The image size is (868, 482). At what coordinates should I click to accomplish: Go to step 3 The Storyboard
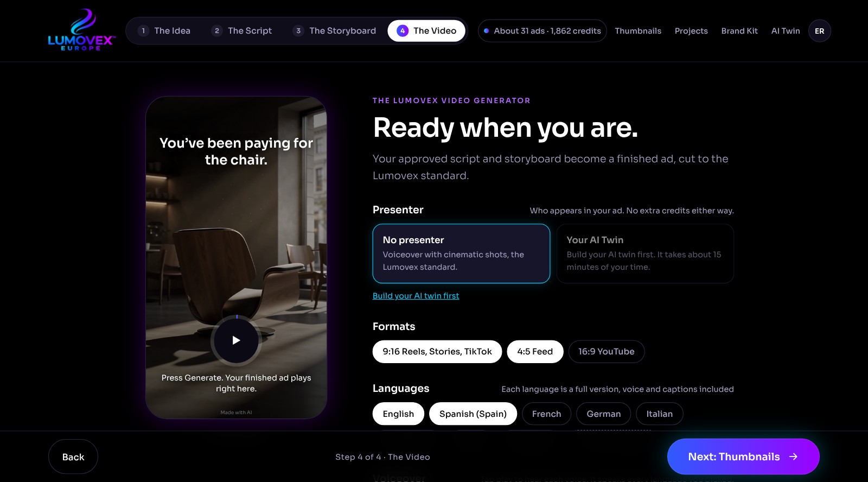334,31
